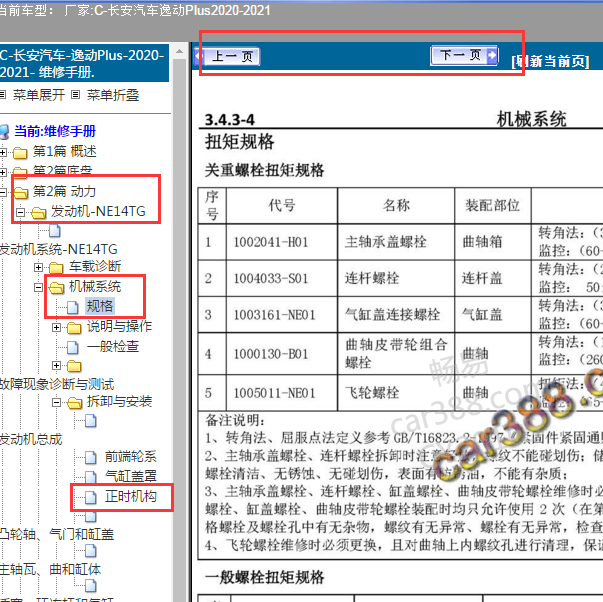Click the 一般检查 document icon
This screenshot has height=602, width=603.
pos(73,347)
